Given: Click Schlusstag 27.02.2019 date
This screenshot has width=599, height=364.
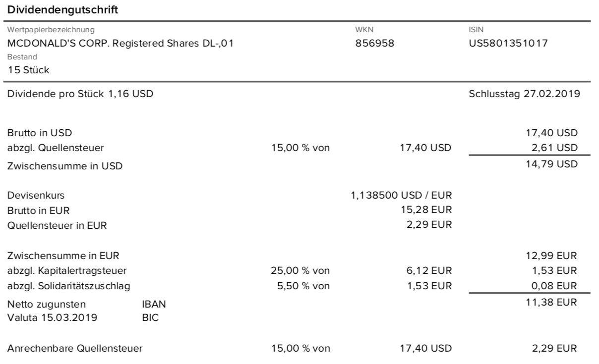Looking at the screenshot, I should tap(524, 94).
